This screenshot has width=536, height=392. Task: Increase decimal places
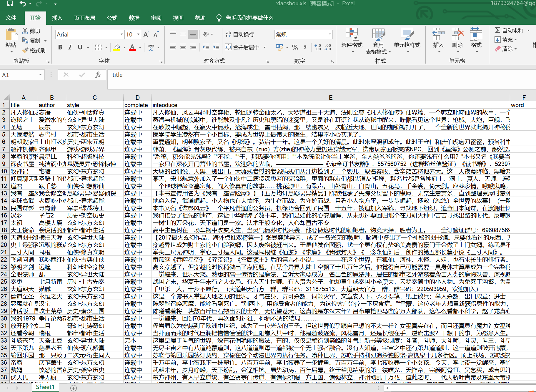pos(318,47)
